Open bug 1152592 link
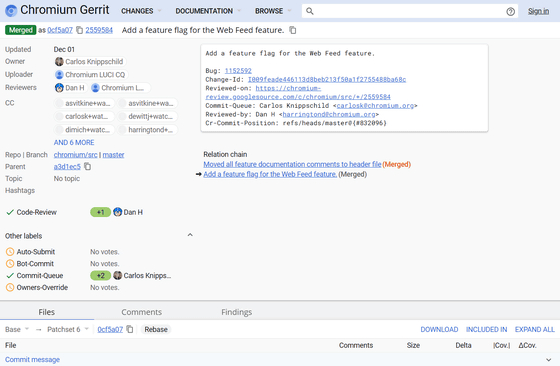This screenshot has width=560, height=366. tap(238, 71)
